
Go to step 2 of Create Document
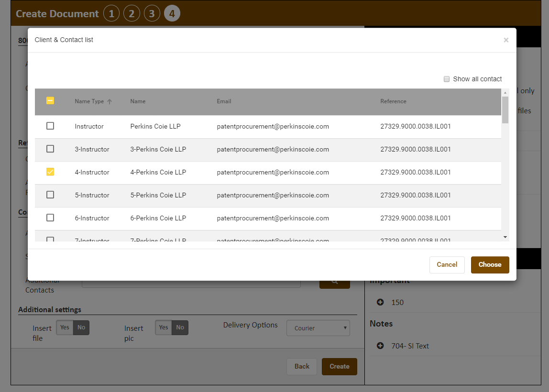(x=132, y=14)
